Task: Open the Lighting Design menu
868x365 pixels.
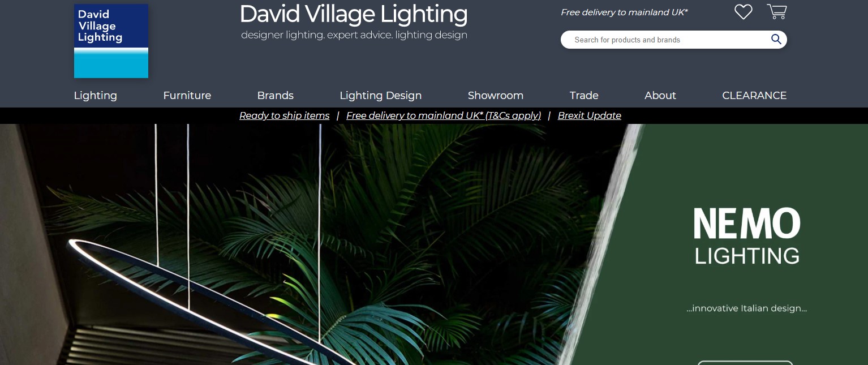Action: point(380,96)
